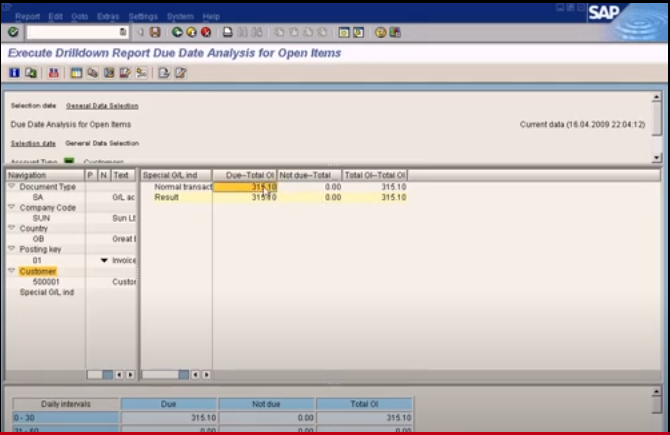Open the Report menu
This screenshot has width=670, height=435.
pyautogui.click(x=27, y=17)
